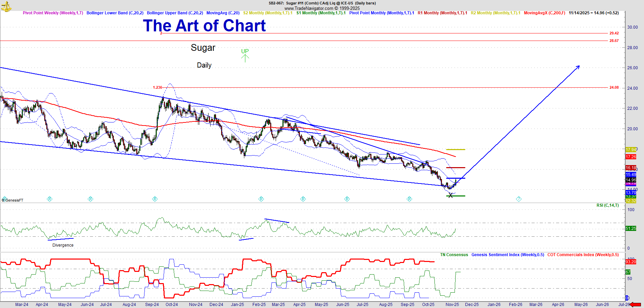Click the MovingAvgX (C,200,F) legend label
644x308 pixels.
pyautogui.click(x=544, y=13)
